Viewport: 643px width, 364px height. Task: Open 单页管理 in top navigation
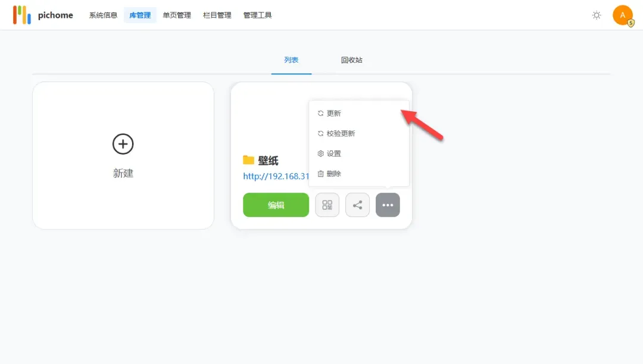[x=177, y=15]
